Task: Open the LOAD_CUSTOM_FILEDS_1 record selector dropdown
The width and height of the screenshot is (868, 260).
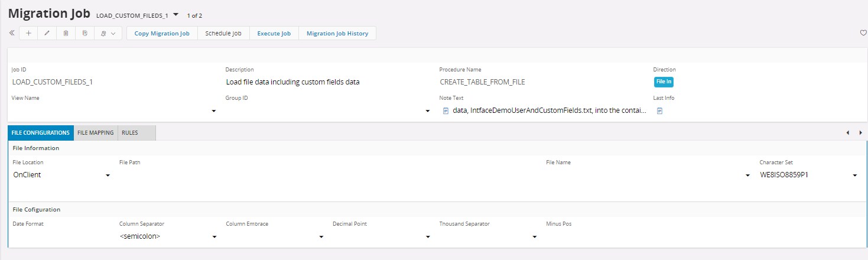Action: [x=175, y=15]
